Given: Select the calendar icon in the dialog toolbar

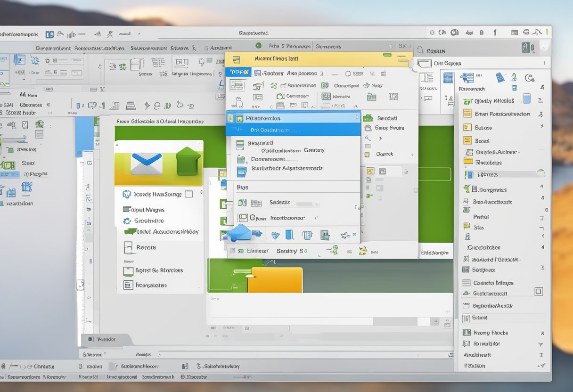Looking at the screenshot, I should coord(308,234).
